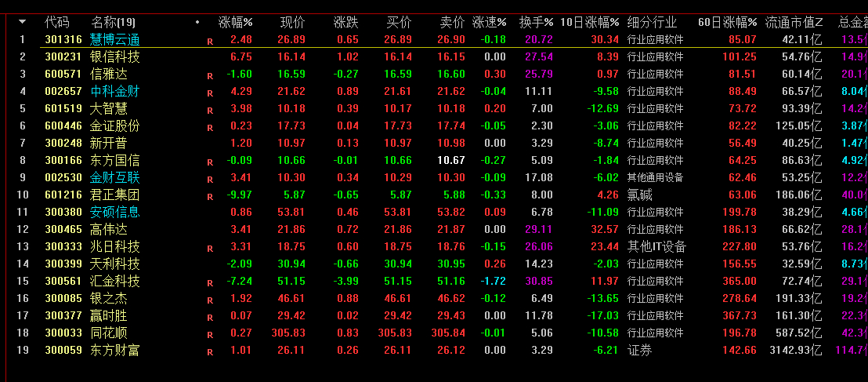868x382 pixels.
Task: Sort by the 流通市值Z column header
Action: [x=794, y=22]
